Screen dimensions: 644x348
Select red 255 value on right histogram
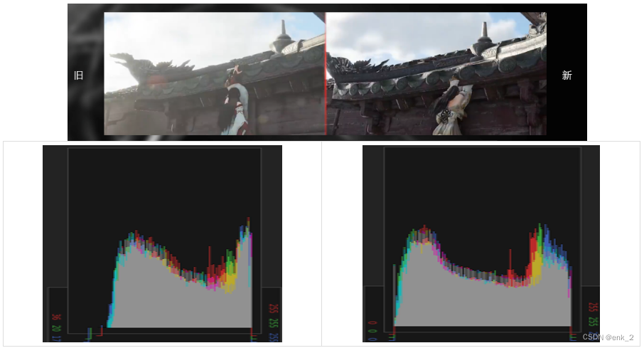593,307
